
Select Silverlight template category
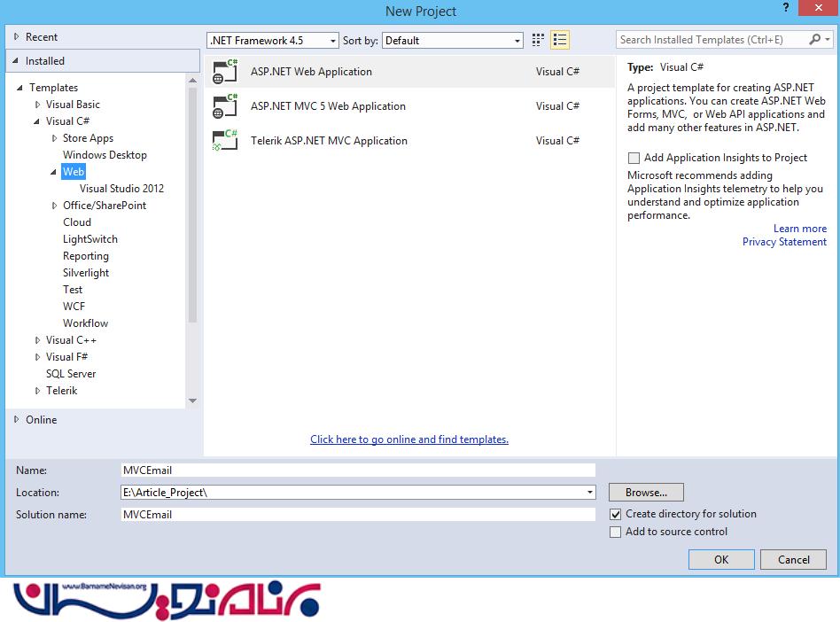[86, 273]
